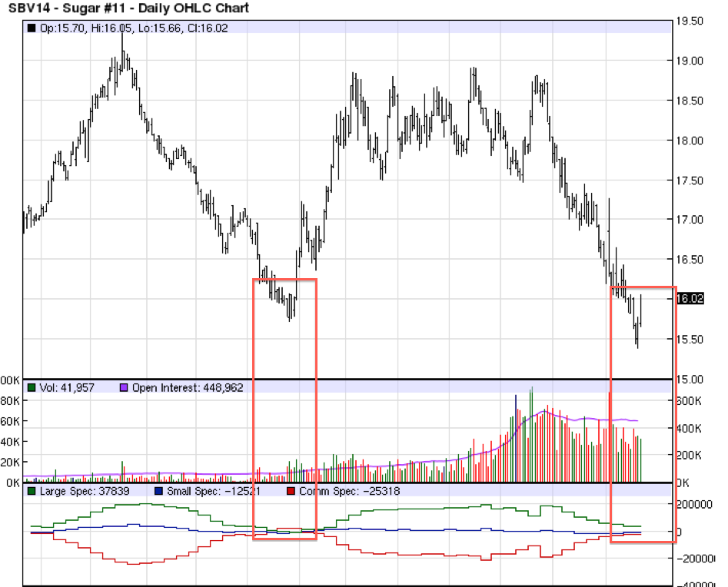Click the green Vol legend square

tap(32, 387)
